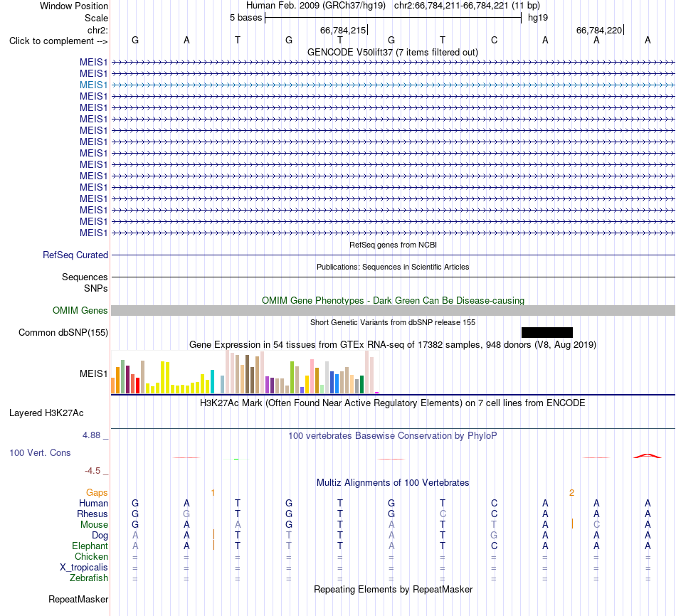Open the GTEx Gene Expression track title
676x616 pixels.
tap(393, 345)
